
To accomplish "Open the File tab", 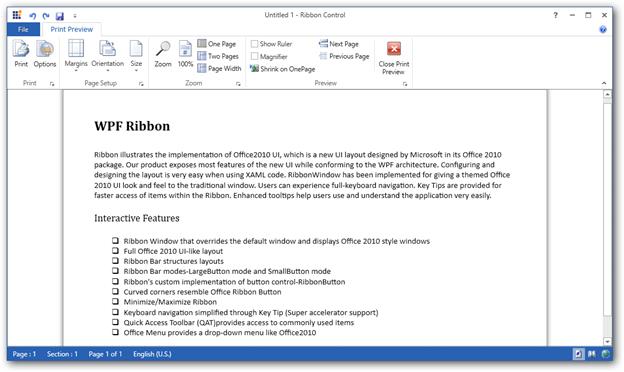I will pyautogui.click(x=23, y=29).
